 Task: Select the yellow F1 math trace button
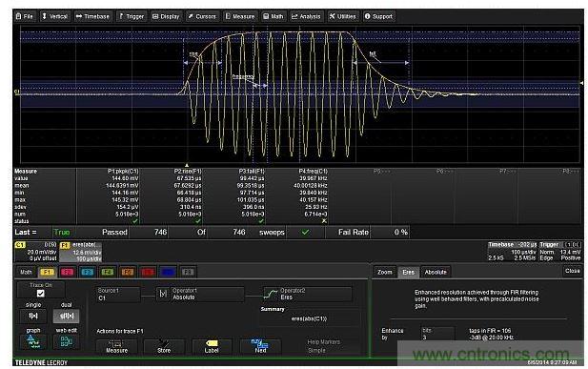coord(47,272)
